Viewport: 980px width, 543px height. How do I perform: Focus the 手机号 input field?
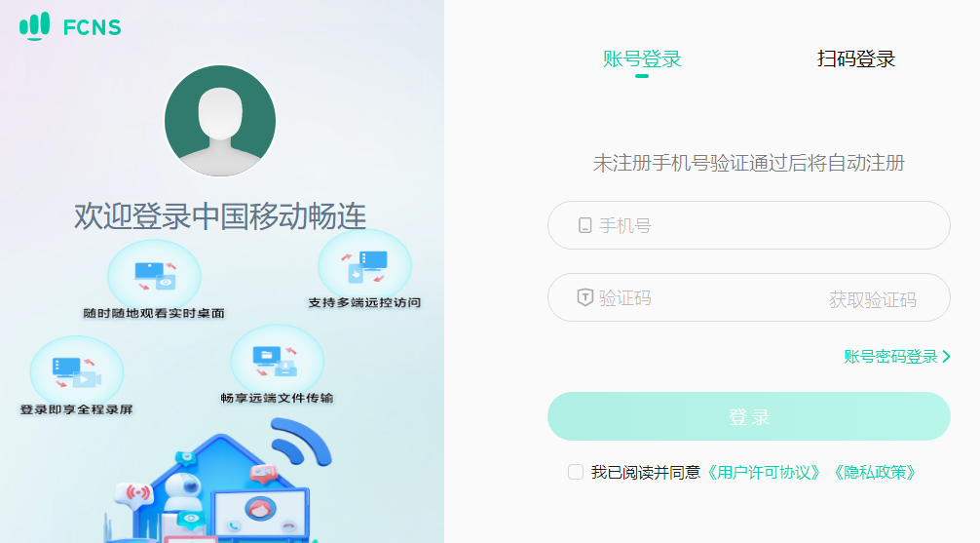click(x=749, y=225)
